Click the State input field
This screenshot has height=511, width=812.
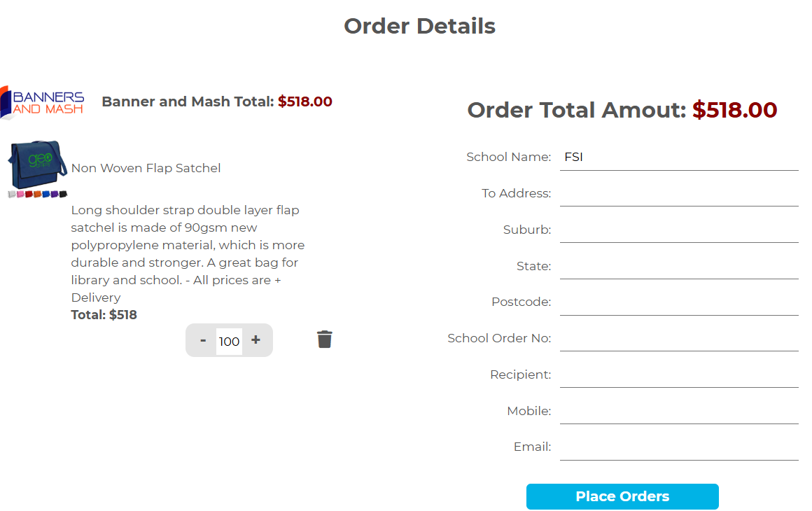click(679, 266)
